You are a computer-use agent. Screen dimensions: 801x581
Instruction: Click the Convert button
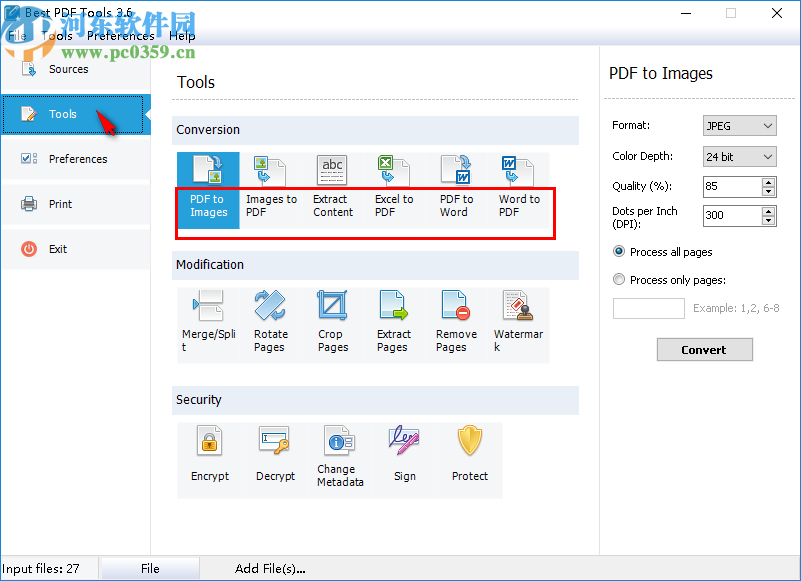pos(704,349)
